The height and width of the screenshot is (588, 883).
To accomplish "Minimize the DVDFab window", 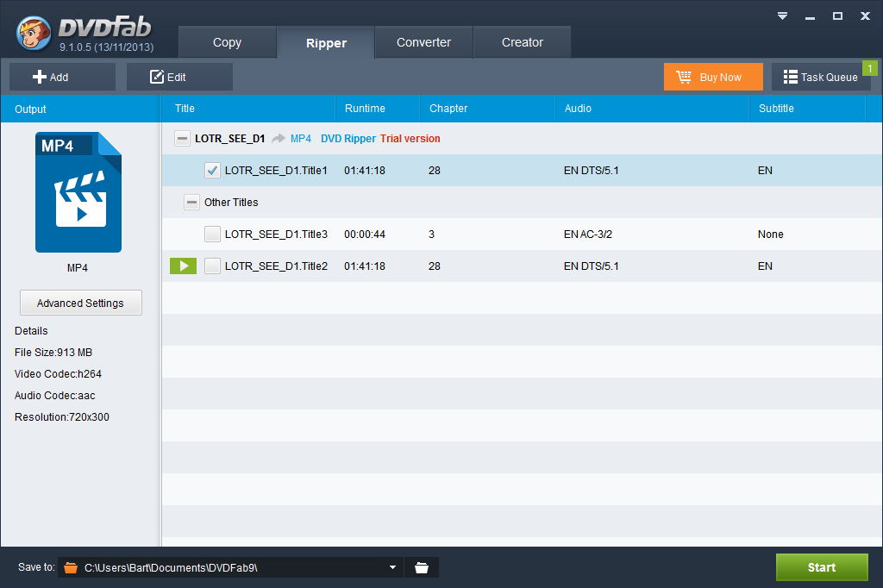I will click(x=810, y=17).
